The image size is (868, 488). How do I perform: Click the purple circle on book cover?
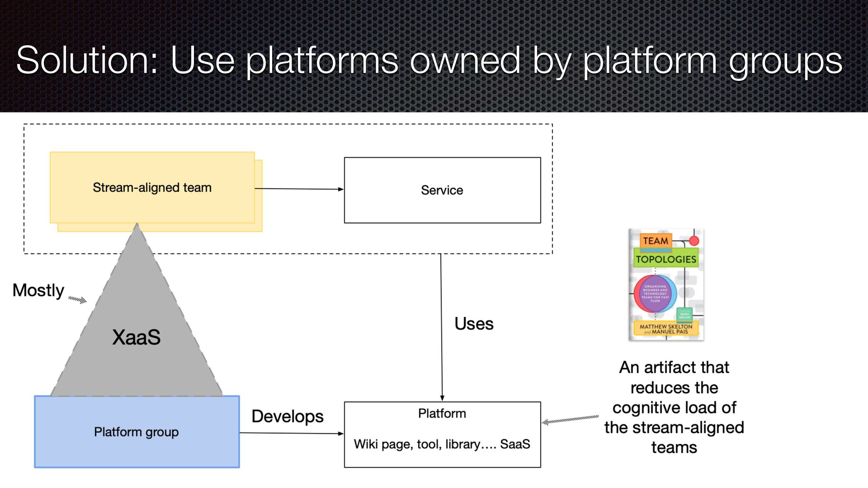pyautogui.click(x=655, y=294)
